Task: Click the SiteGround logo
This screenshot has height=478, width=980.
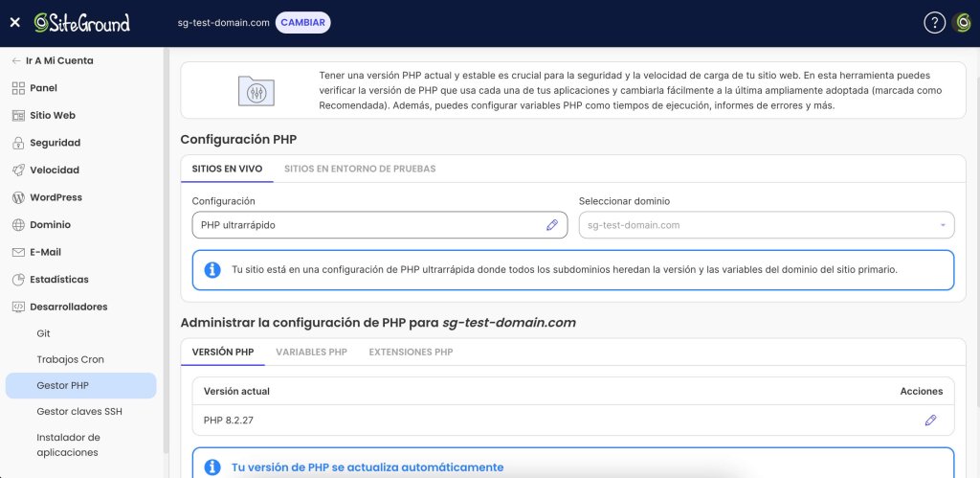Action: click(x=82, y=23)
